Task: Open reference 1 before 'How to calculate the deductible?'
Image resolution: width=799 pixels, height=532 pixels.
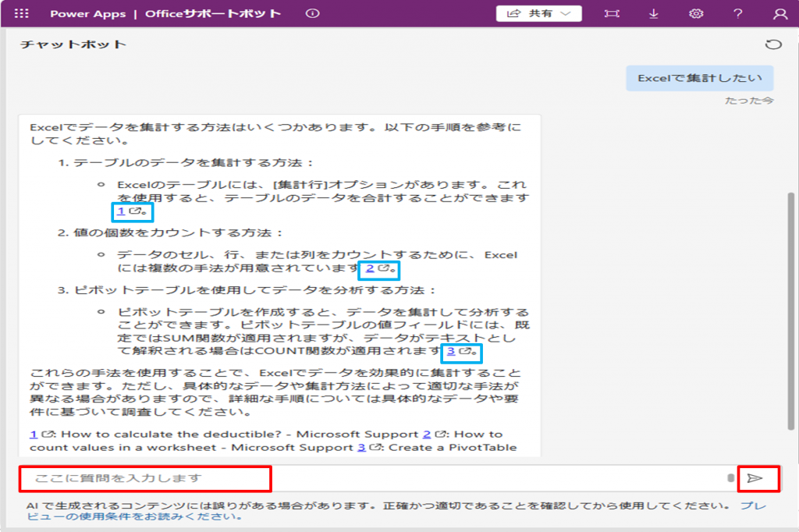Action: click(x=34, y=434)
